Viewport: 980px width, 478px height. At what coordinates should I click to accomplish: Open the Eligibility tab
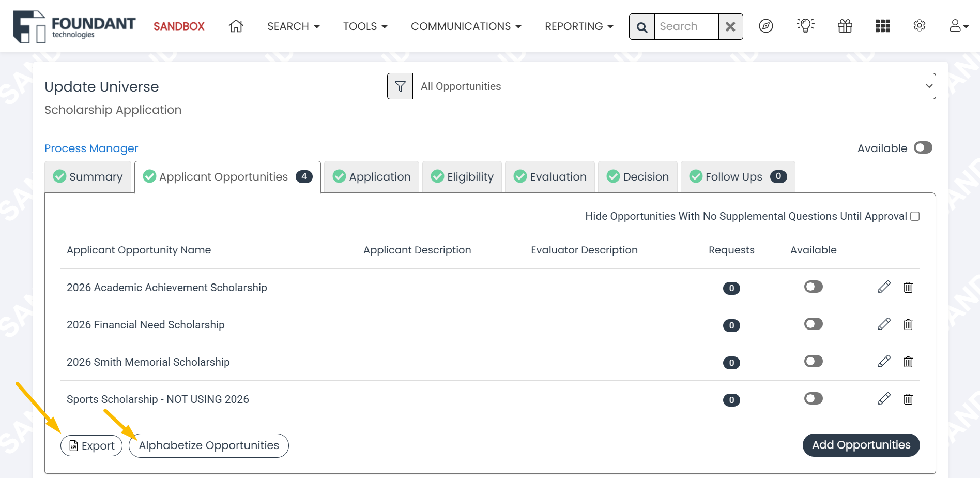point(462,177)
